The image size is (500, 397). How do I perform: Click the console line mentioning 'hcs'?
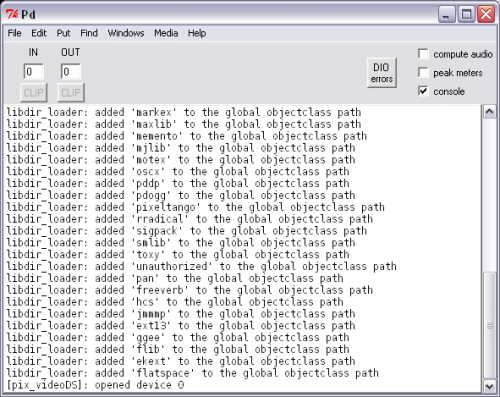175,302
